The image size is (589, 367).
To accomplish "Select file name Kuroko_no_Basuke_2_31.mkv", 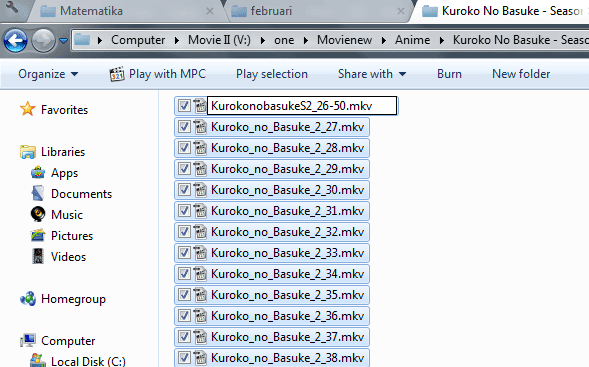I will click(287, 211).
